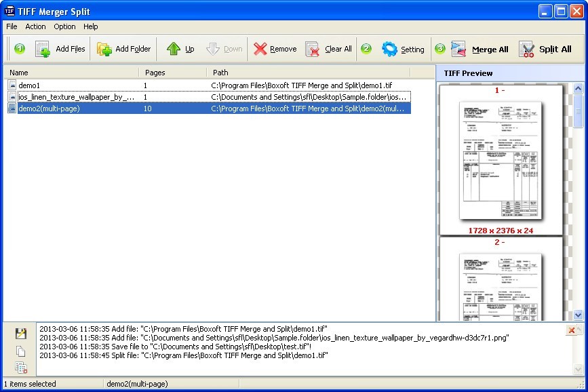The width and height of the screenshot is (588, 392).
Task: Click the preview scrollbar up arrow
Action: (x=579, y=89)
